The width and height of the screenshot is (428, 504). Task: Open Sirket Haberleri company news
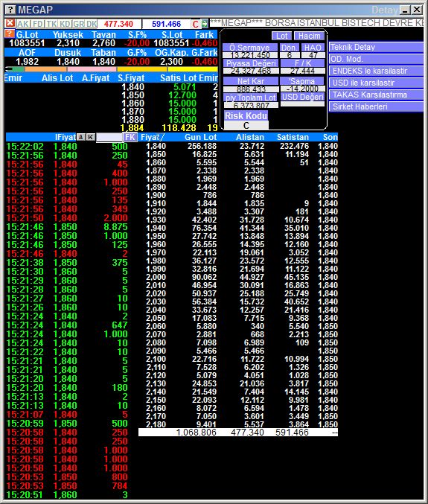[x=376, y=106]
